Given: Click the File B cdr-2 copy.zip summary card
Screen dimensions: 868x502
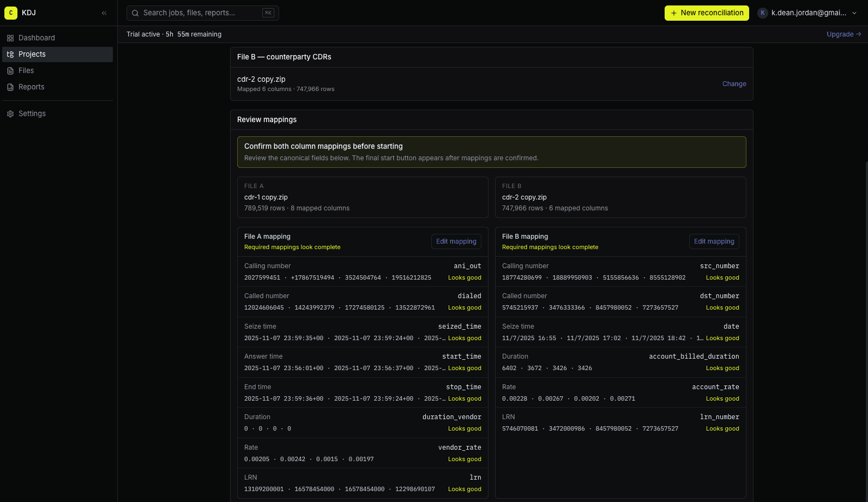Looking at the screenshot, I should (x=620, y=197).
